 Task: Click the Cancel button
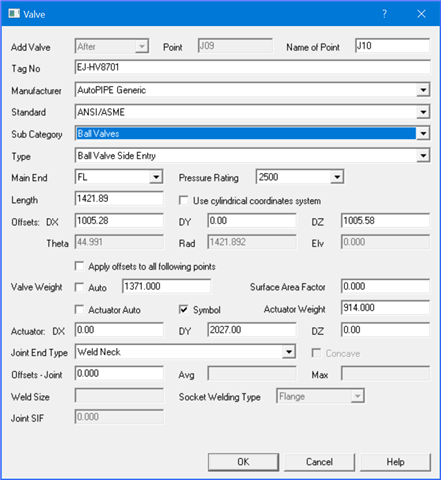pyautogui.click(x=319, y=462)
